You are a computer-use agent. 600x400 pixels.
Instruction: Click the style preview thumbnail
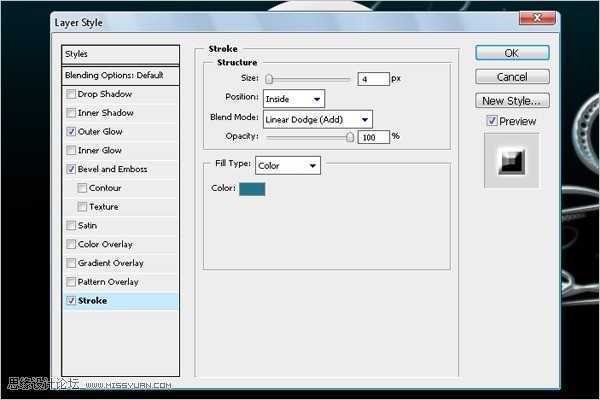pyautogui.click(x=512, y=160)
